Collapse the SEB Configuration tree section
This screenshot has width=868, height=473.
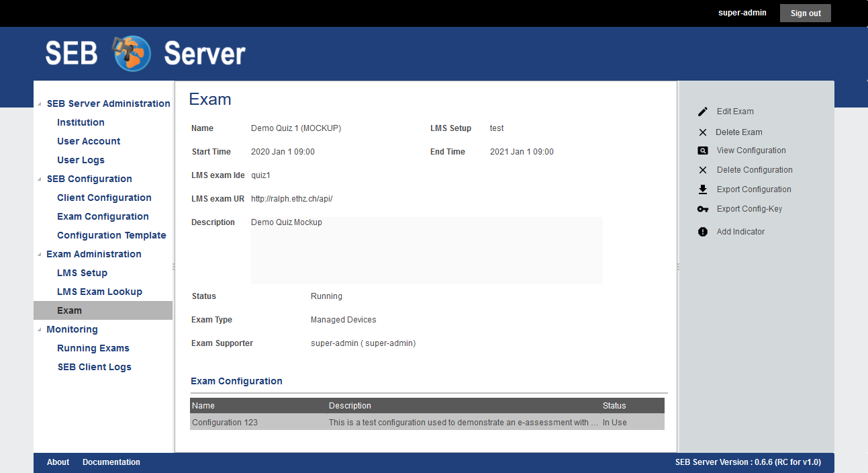coord(40,179)
